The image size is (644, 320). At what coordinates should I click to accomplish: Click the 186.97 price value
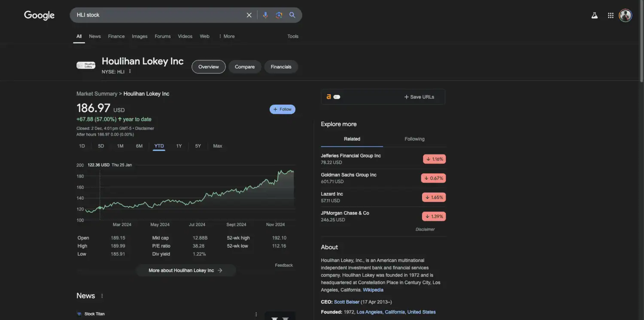click(93, 108)
